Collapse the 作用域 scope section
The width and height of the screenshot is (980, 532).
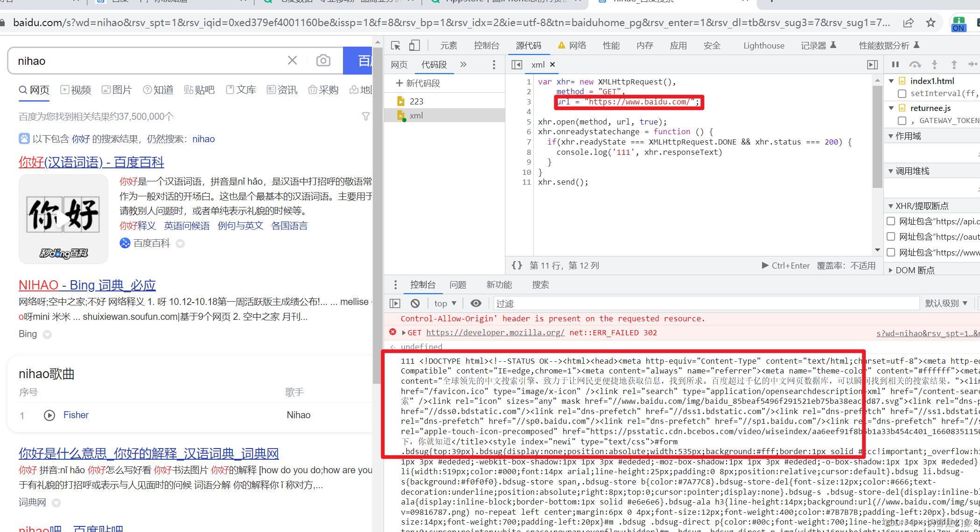(x=891, y=136)
